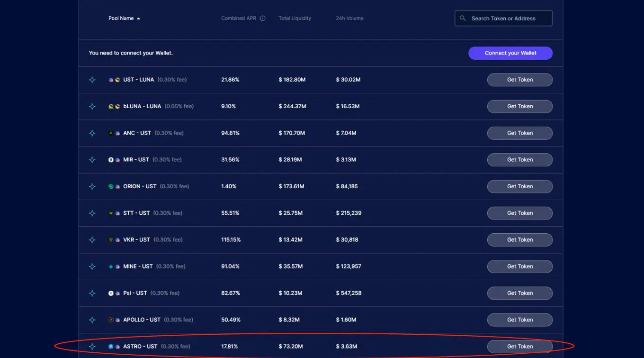This screenshot has height=358, width=644.
Task: Sort pools using the Pool Name arrow
Action: pyautogui.click(x=138, y=18)
